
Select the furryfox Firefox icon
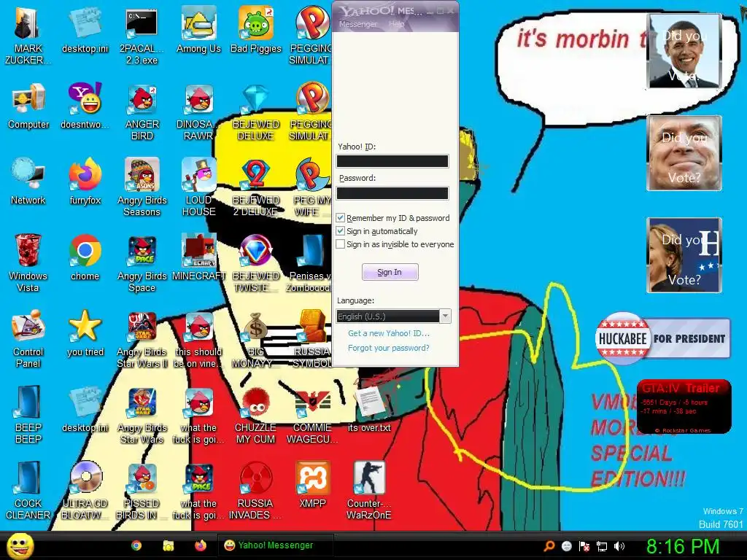click(85, 182)
